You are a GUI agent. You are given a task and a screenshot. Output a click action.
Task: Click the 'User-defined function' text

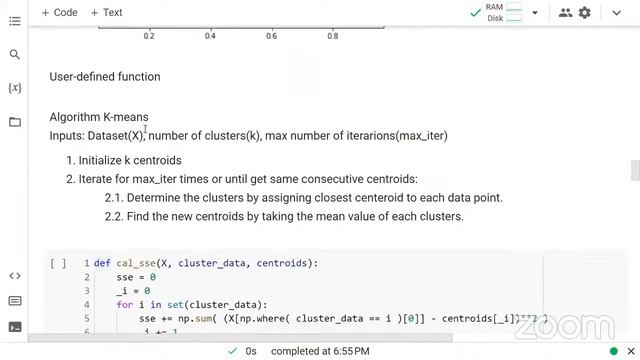click(x=105, y=77)
